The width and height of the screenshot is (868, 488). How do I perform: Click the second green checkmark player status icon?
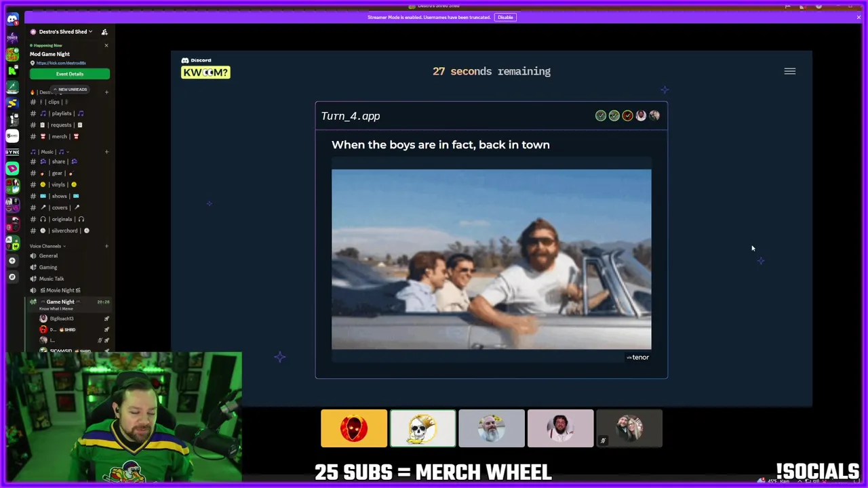pos(614,116)
